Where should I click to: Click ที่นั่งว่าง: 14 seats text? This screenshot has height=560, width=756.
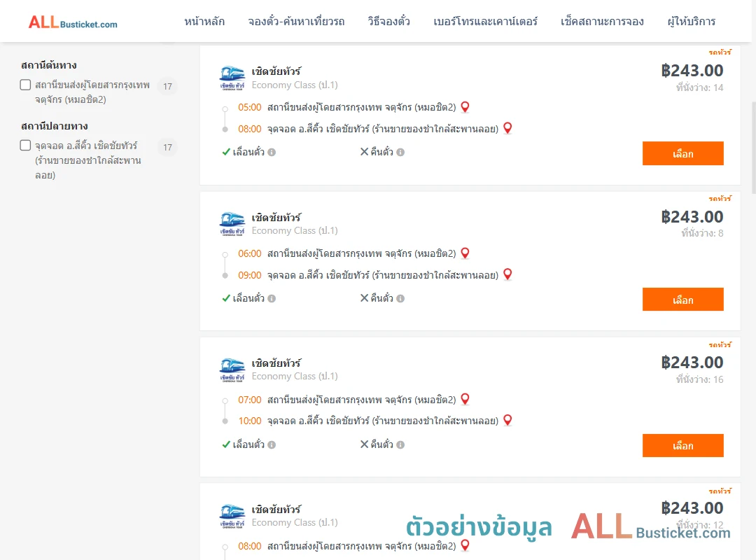click(699, 87)
